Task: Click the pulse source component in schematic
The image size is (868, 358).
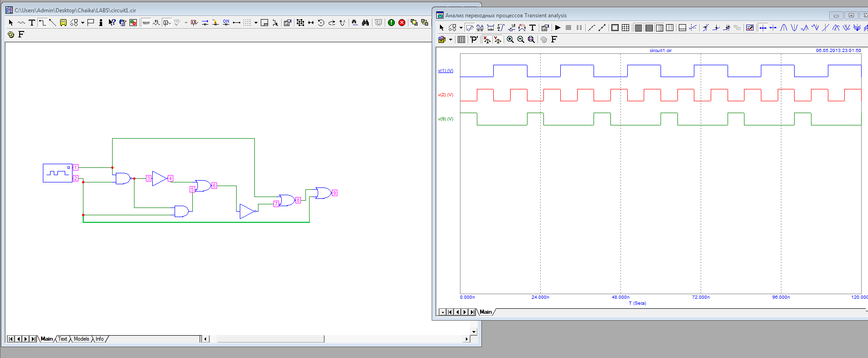Action: tap(57, 173)
